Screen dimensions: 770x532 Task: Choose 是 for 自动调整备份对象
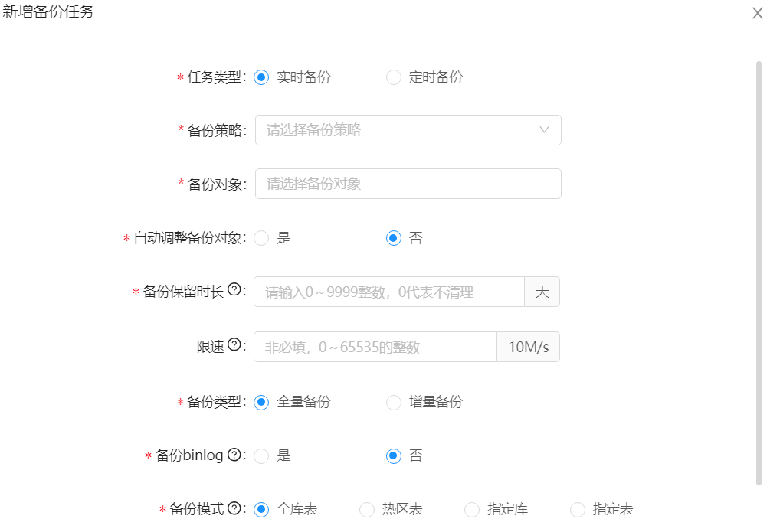click(262, 238)
